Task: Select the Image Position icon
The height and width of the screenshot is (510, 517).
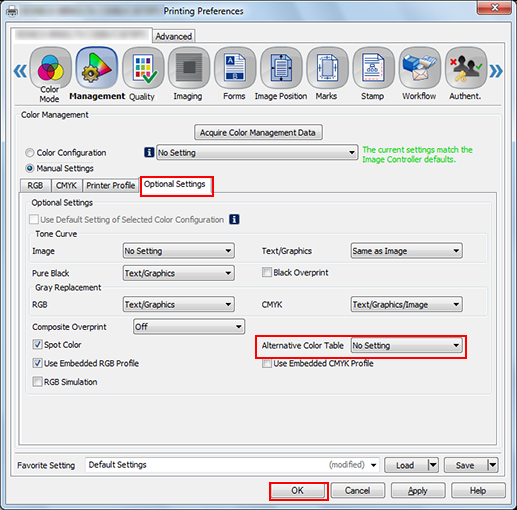Action: click(x=281, y=68)
